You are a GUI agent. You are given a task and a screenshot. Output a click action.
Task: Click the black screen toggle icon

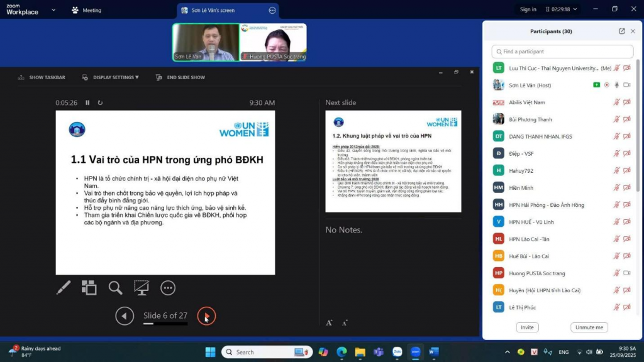(142, 288)
